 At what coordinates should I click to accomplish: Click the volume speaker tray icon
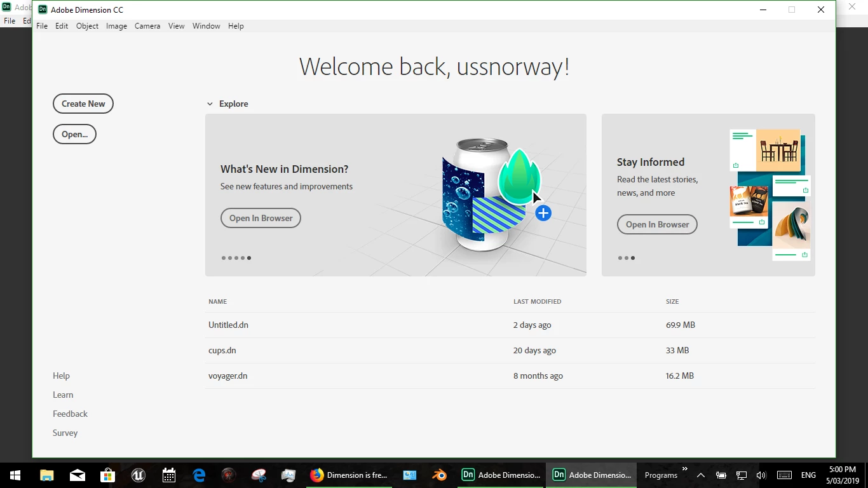click(x=761, y=475)
